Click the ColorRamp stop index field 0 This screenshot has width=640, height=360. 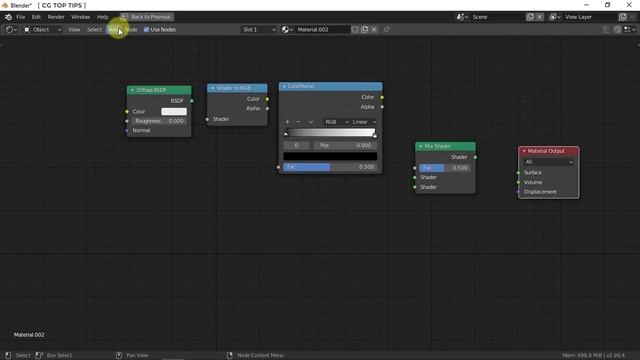coord(296,145)
